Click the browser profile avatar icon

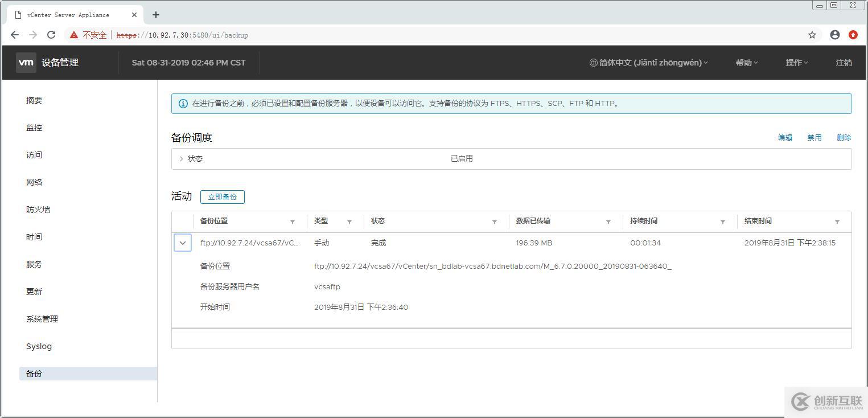point(834,35)
